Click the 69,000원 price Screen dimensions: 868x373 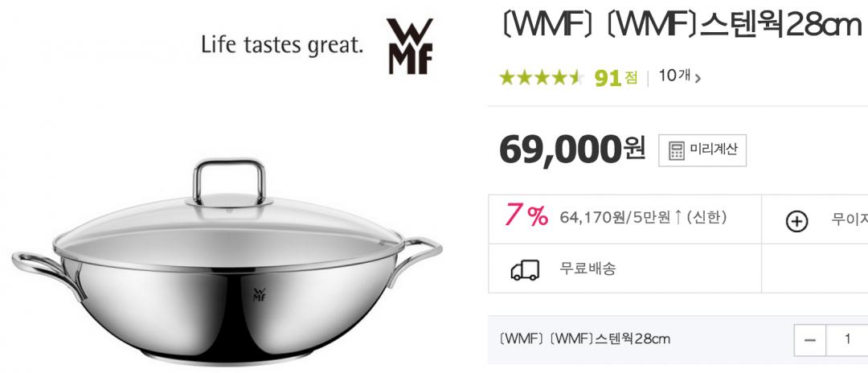click(x=572, y=150)
